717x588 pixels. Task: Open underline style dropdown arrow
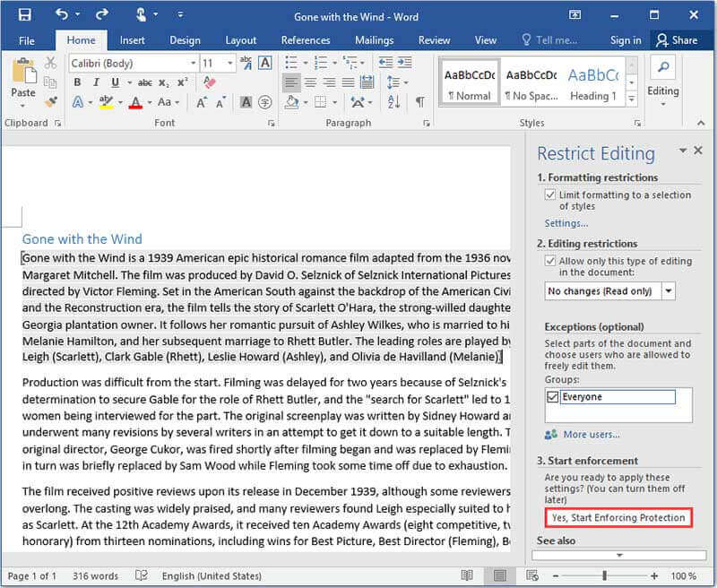(x=129, y=82)
